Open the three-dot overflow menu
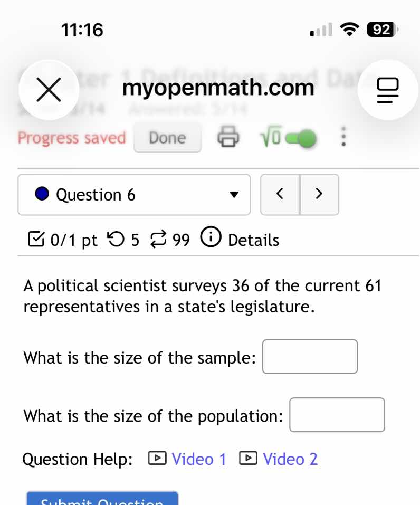 point(343,137)
